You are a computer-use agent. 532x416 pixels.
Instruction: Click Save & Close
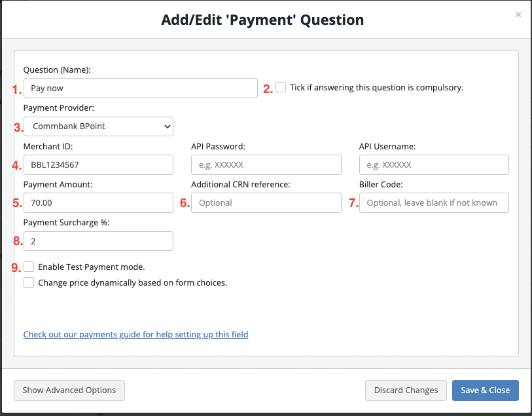pyautogui.click(x=485, y=390)
